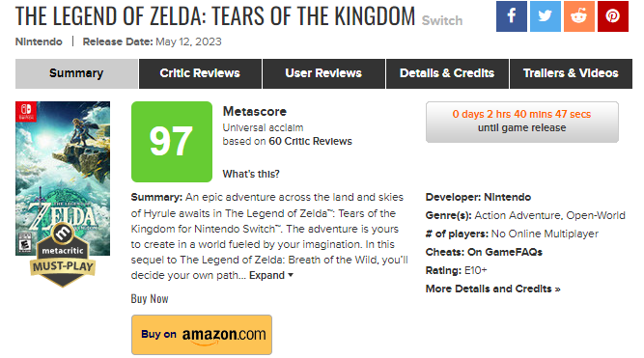644x358 pixels.
Task: Expand the full game summary text
Action: pyautogui.click(x=271, y=275)
